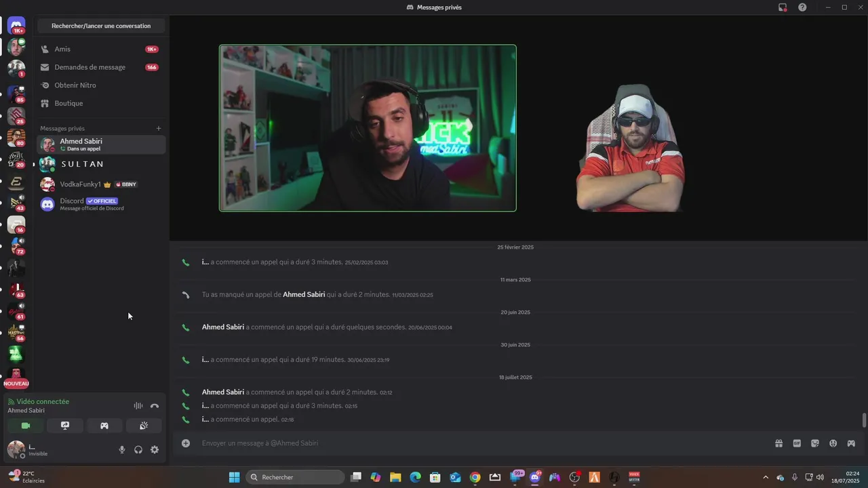Click the search or start conversation box
This screenshot has width=868, height=488.
click(101, 26)
